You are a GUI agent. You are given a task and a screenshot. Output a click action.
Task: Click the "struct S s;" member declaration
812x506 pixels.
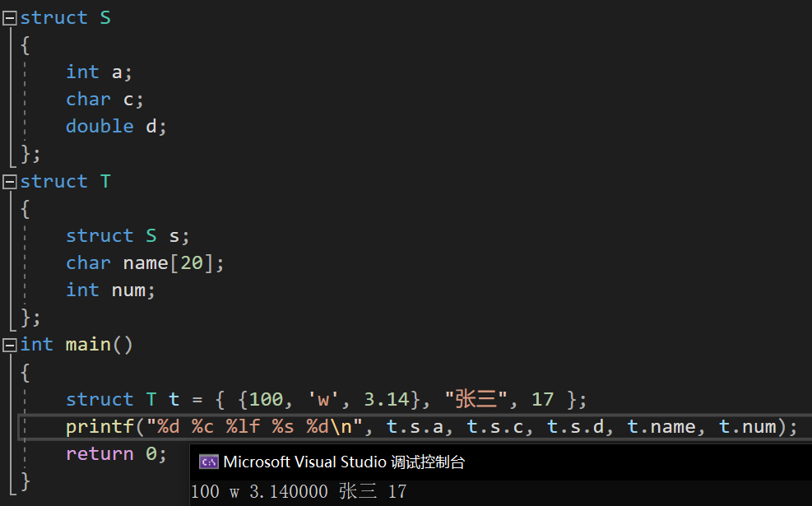[128, 235]
